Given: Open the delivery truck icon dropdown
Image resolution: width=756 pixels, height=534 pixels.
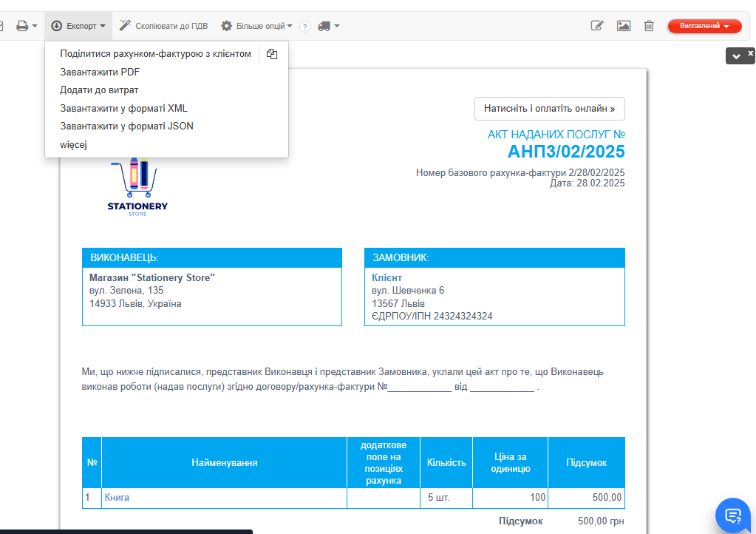Looking at the screenshot, I should pos(328,26).
